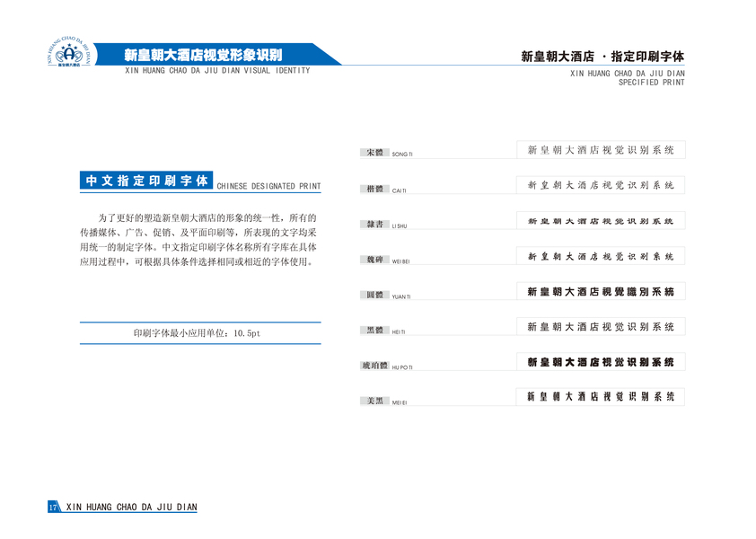Click the Yuan Ti bold sample box
Viewport: 756px width, 539px height.
point(601,291)
